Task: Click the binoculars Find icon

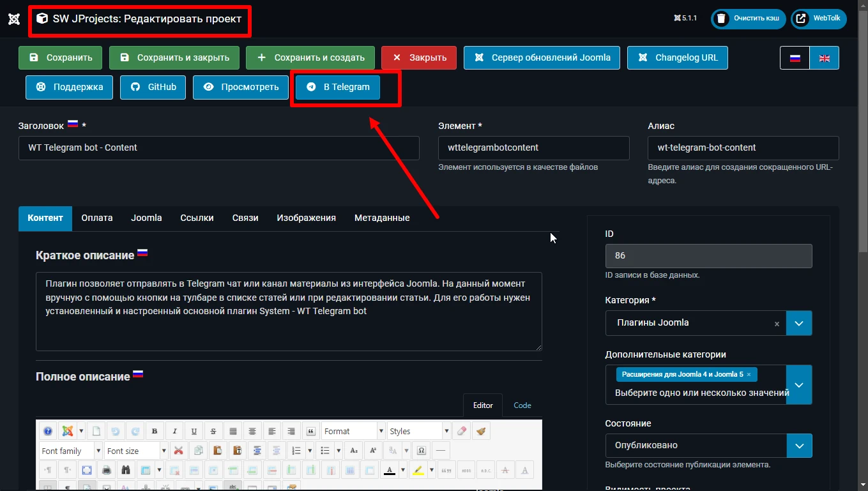Action: [126, 471]
